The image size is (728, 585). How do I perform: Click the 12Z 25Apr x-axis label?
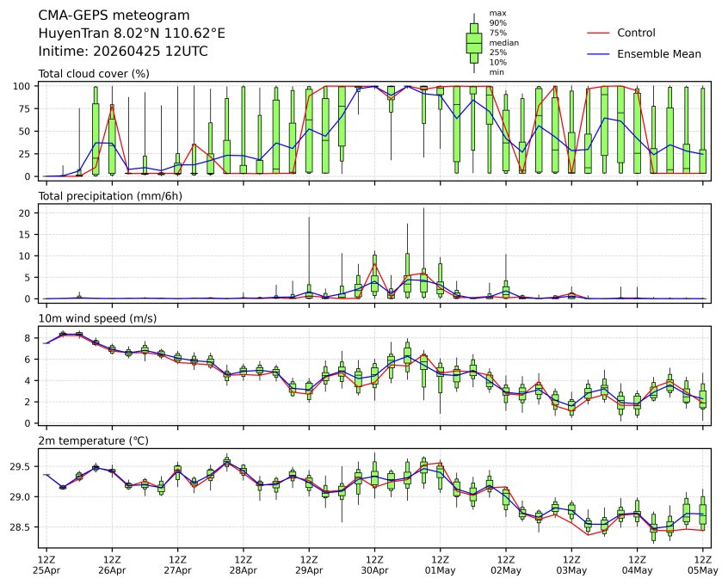tap(46, 564)
